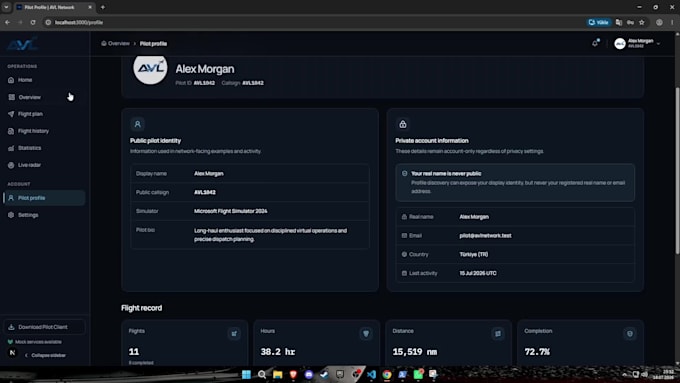This screenshot has height=383, width=680.
Task: Click the large AVL profile avatar
Action: point(150,68)
